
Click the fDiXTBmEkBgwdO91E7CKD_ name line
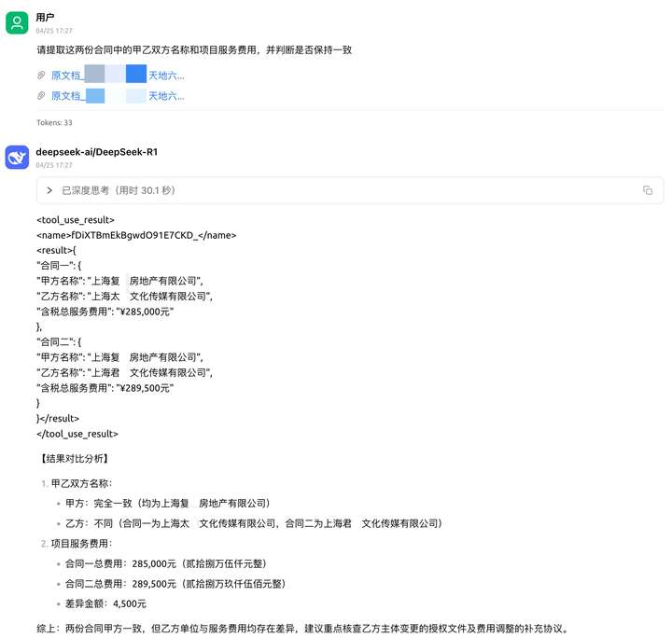click(136, 235)
